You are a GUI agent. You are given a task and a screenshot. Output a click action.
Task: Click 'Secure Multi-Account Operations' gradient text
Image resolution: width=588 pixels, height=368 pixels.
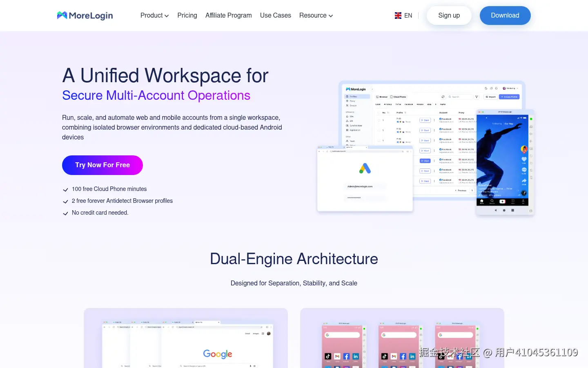156,95
